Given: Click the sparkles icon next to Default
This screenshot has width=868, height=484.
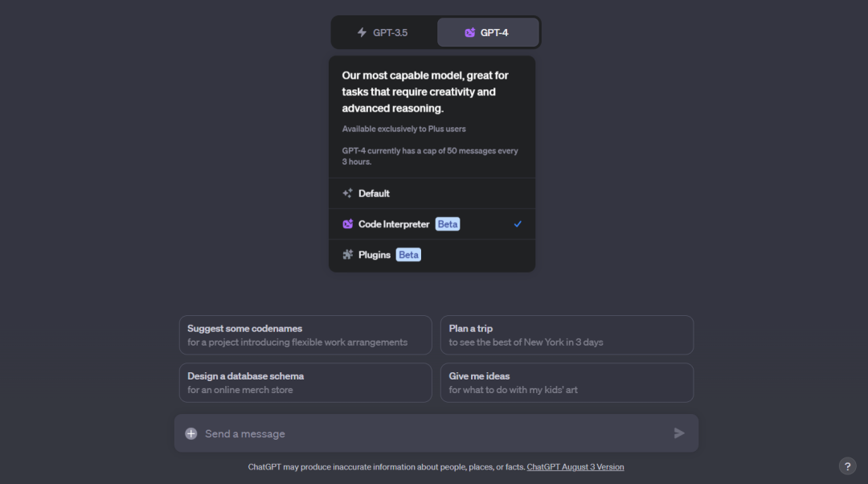Looking at the screenshot, I should pos(348,193).
